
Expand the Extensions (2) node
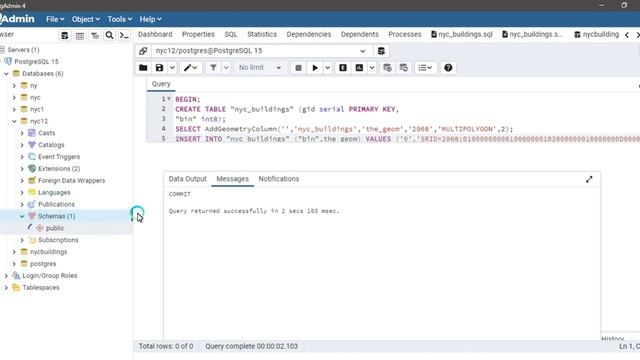coord(22,169)
